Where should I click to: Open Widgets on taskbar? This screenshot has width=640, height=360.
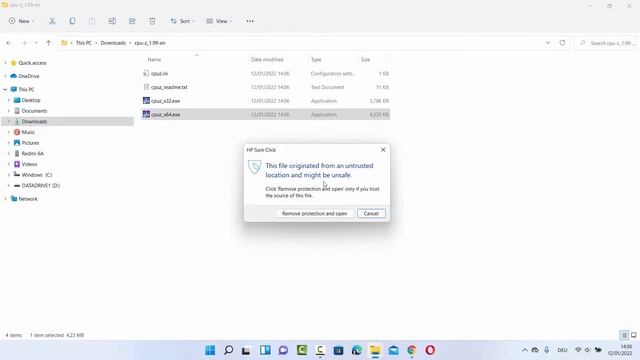pyautogui.click(x=265, y=350)
